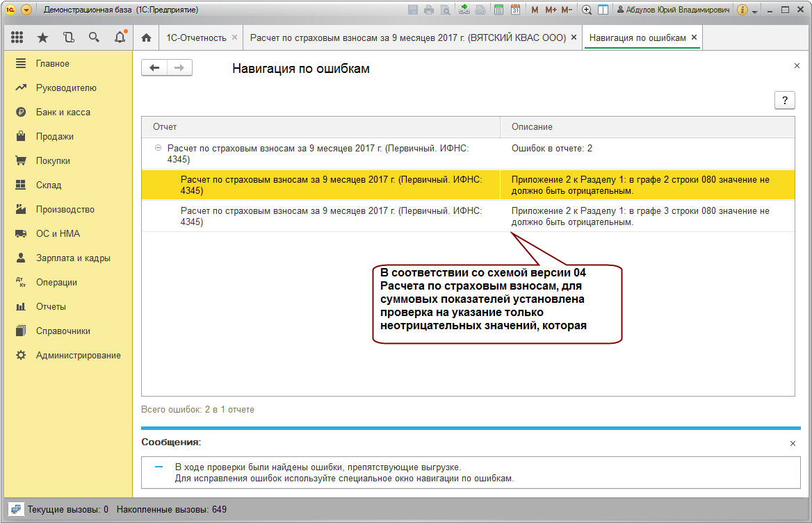The image size is (812, 523).
Task: Open help with the question mark button
Action: pos(785,100)
